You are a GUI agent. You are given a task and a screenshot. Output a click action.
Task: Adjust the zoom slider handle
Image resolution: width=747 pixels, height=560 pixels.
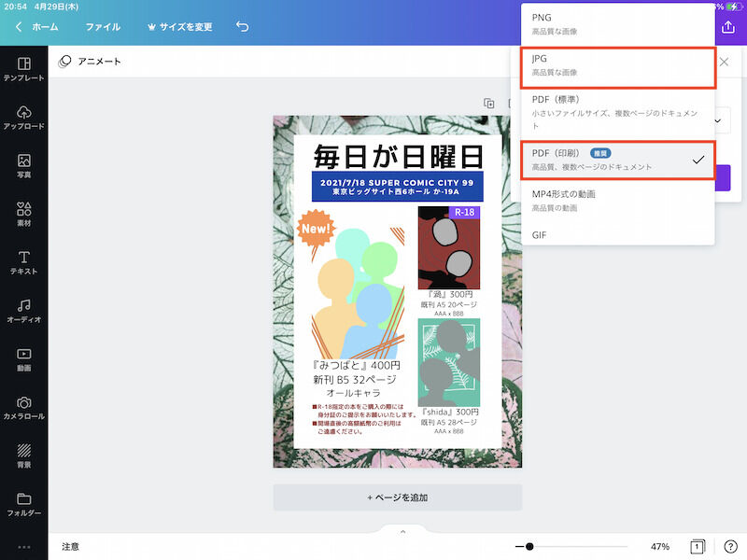pyautogui.click(x=529, y=546)
